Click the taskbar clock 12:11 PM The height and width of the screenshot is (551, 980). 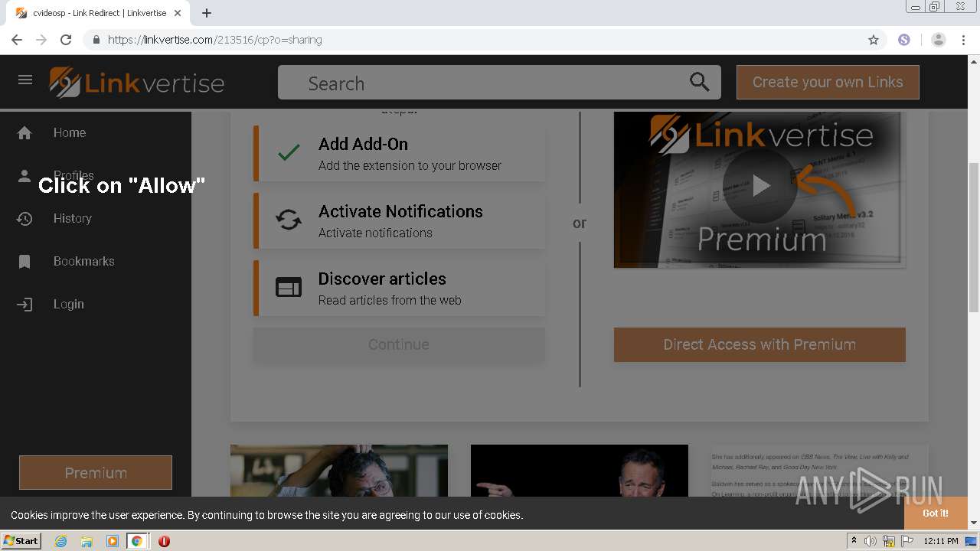[941, 541]
